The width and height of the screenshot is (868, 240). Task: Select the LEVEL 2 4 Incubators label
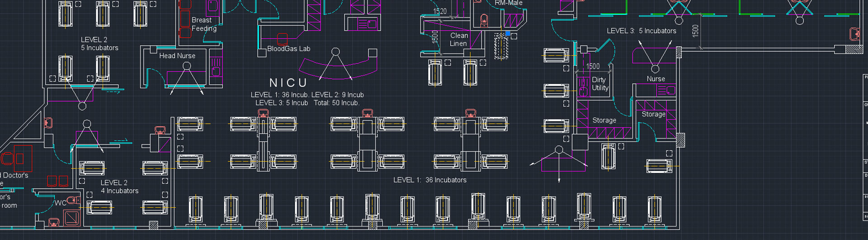(x=119, y=187)
